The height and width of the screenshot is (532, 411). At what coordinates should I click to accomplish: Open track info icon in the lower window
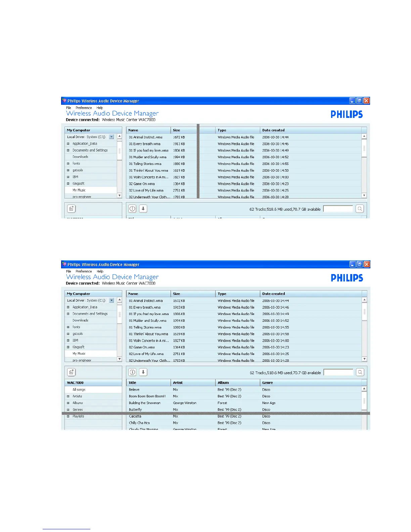pyautogui.click(x=133, y=372)
